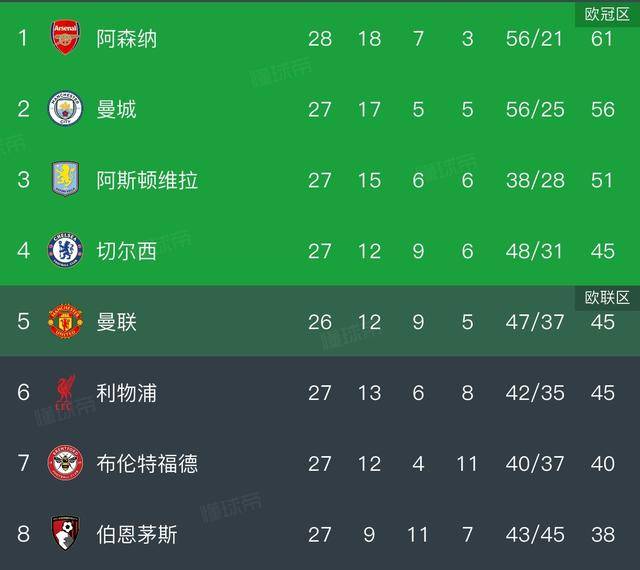Click the 欧冠区 zone label
Image resolution: width=640 pixels, height=570 pixels.
[x=607, y=14]
